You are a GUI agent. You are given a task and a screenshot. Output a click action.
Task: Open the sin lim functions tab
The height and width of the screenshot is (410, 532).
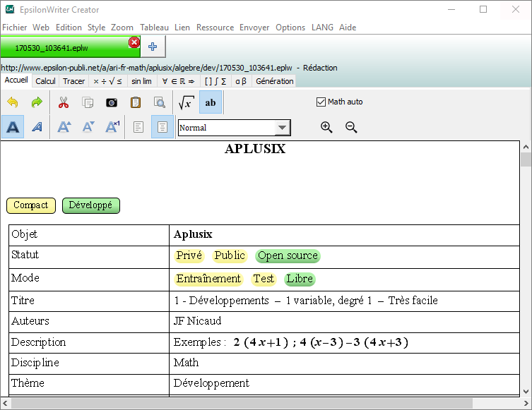141,81
